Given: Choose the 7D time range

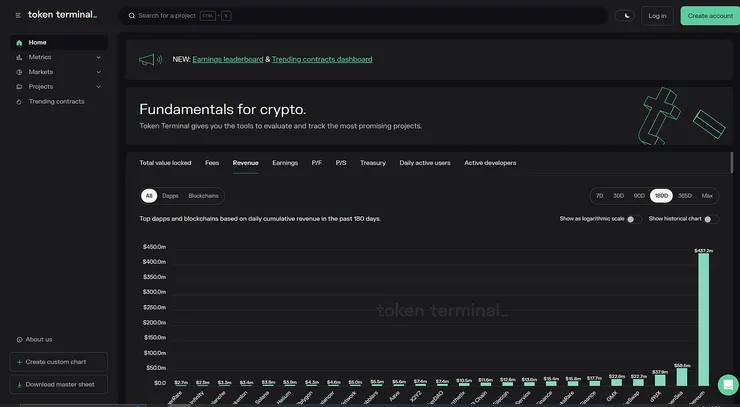Looking at the screenshot, I should point(599,196).
